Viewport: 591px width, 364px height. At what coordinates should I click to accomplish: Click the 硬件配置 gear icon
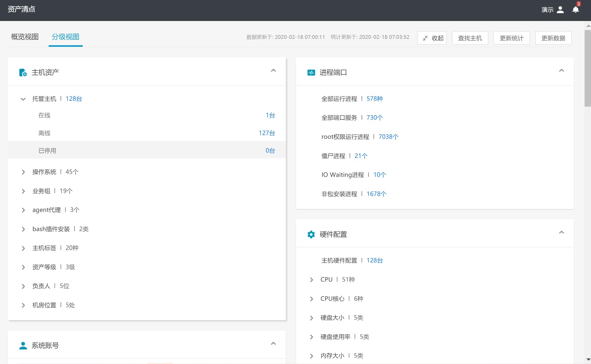click(311, 234)
